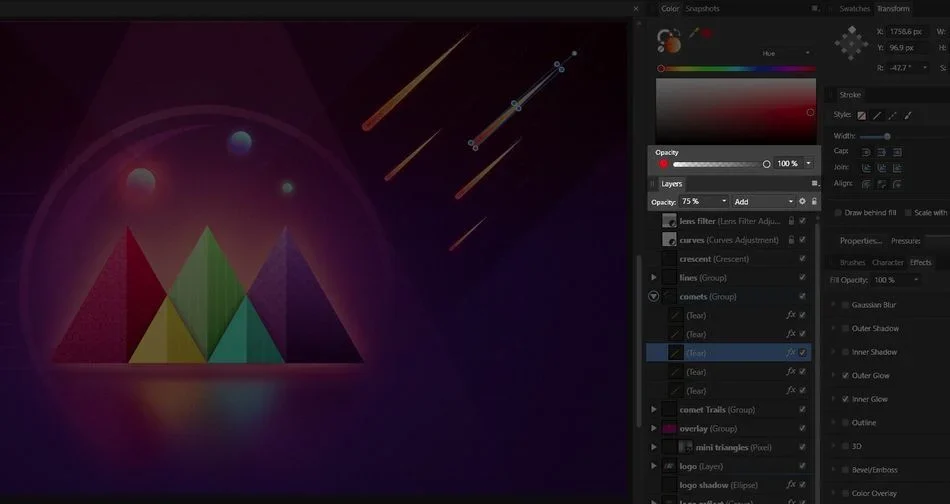Open the Color panel options menu icon
950x504 pixels.
click(x=815, y=8)
